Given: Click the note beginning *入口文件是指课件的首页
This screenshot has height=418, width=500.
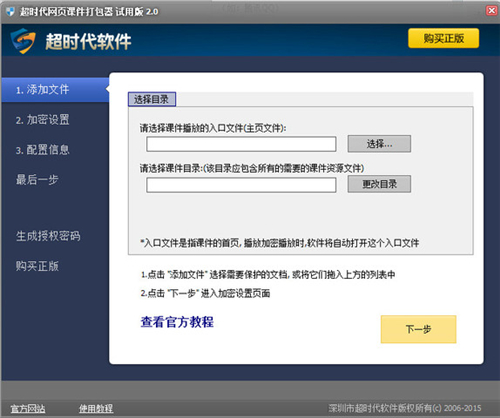Looking at the screenshot, I should pyautogui.click(x=279, y=243).
